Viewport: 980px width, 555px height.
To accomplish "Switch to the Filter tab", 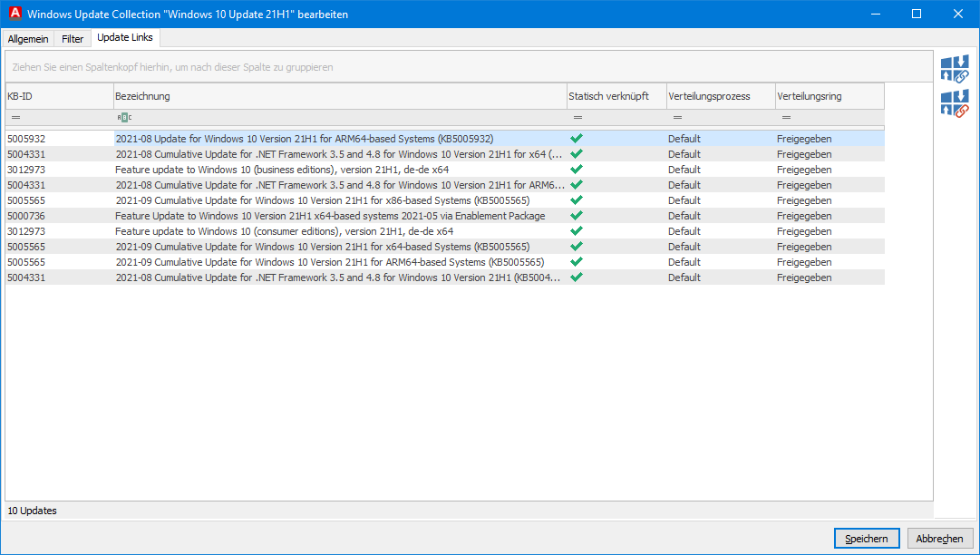I will click(x=73, y=39).
